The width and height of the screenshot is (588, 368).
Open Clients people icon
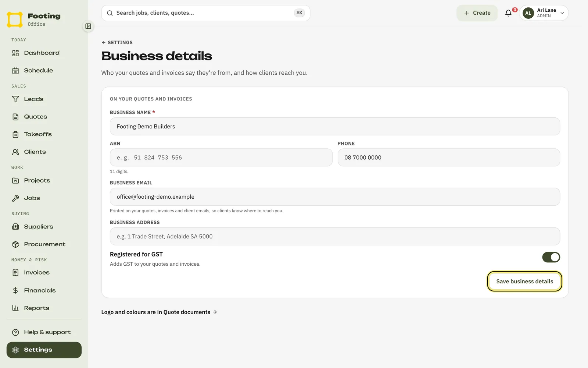coord(15,152)
